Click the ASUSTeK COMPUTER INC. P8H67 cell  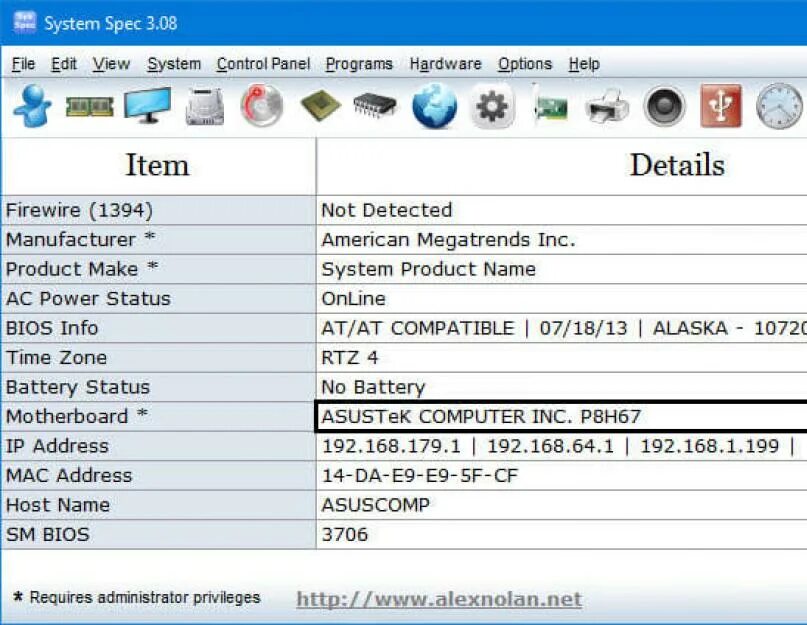562,416
